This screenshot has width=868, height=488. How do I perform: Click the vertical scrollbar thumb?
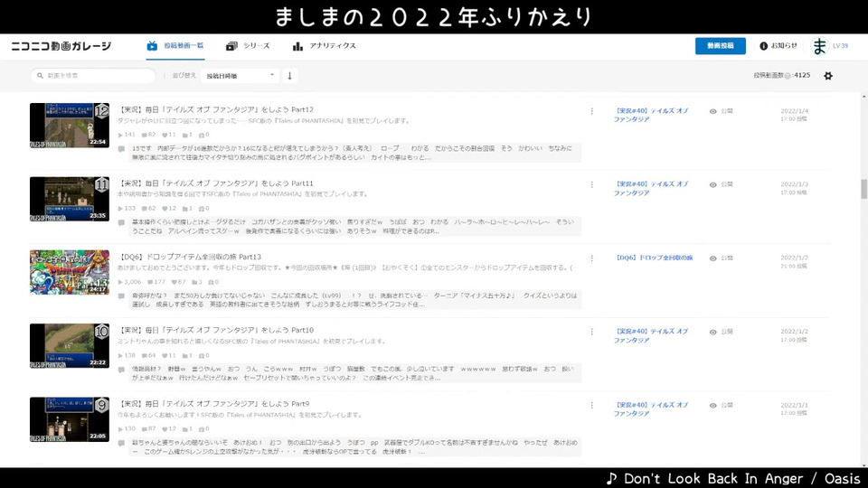click(863, 189)
